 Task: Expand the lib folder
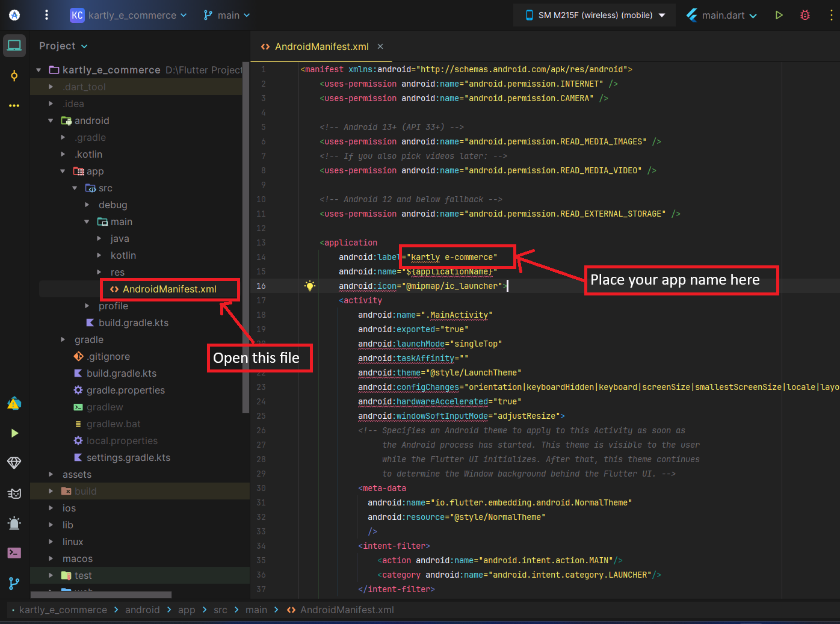(x=51, y=525)
